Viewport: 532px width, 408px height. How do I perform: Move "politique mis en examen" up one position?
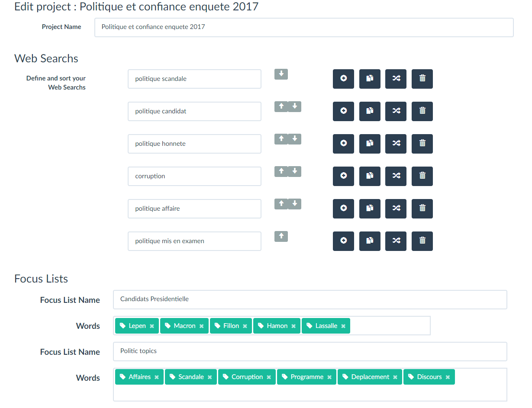pyautogui.click(x=281, y=236)
